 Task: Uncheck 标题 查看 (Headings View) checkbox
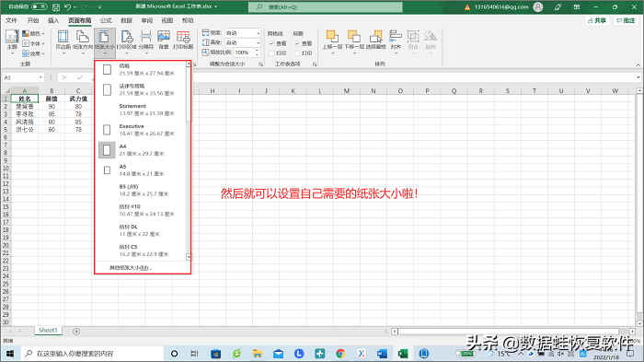297,43
